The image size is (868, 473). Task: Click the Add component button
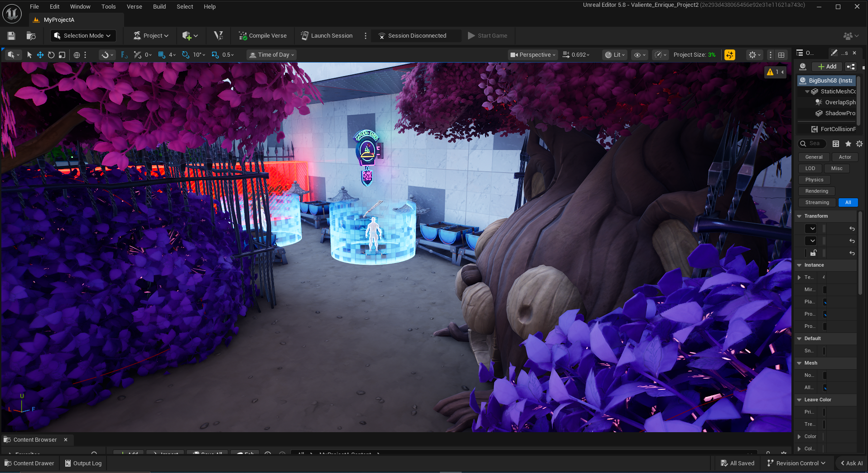tap(827, 67)
